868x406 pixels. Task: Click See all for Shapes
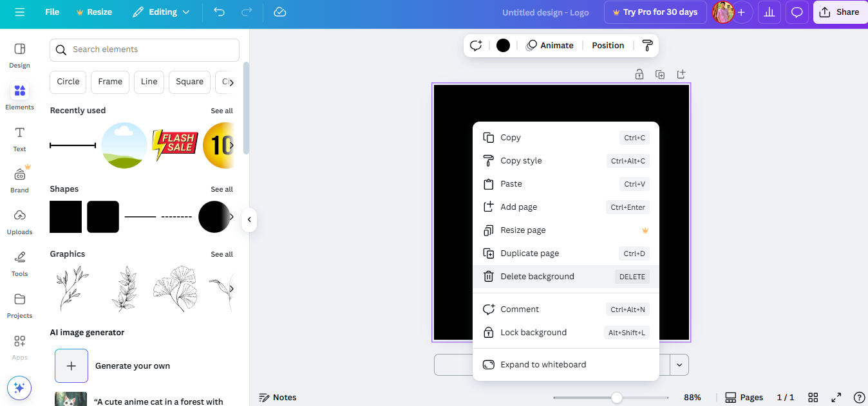tap(222, 189)
